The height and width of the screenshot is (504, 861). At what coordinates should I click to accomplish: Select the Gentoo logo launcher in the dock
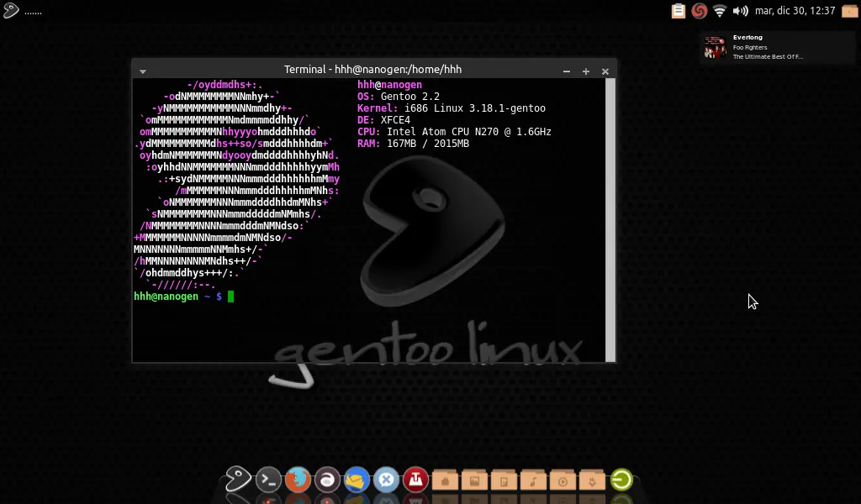pyautogui.click(x=237, y=479)
